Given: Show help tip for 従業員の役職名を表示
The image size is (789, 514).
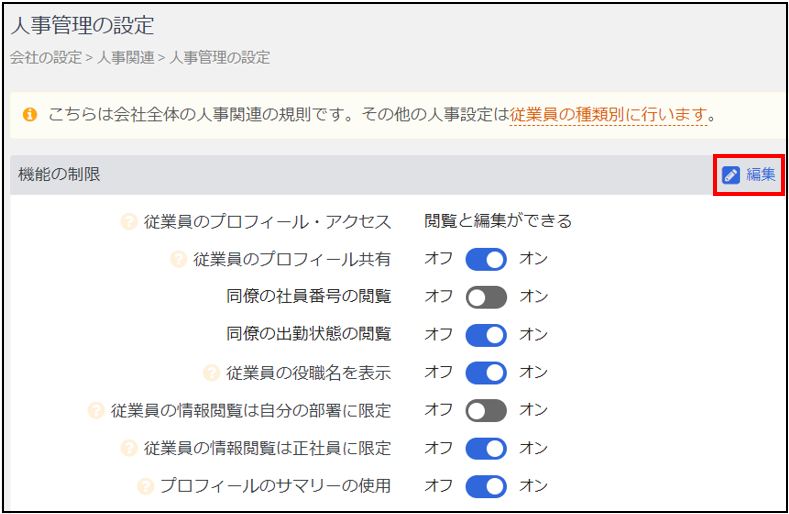Looking at the screenshot, I should [211, 373].
